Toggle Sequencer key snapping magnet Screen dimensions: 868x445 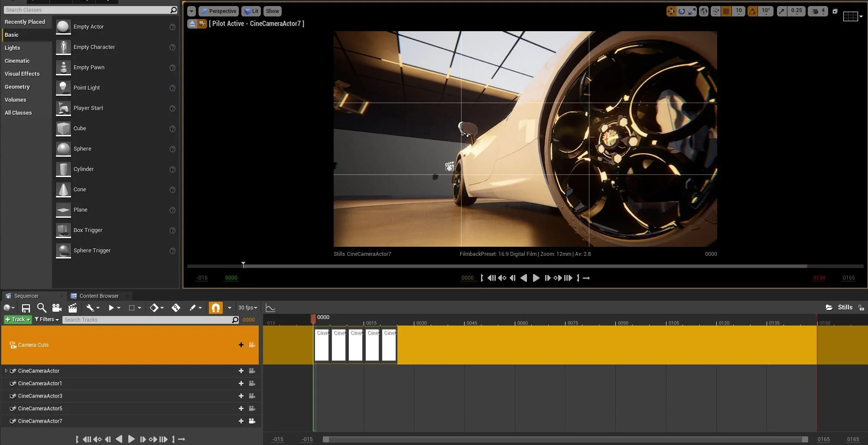coord(215,308)
